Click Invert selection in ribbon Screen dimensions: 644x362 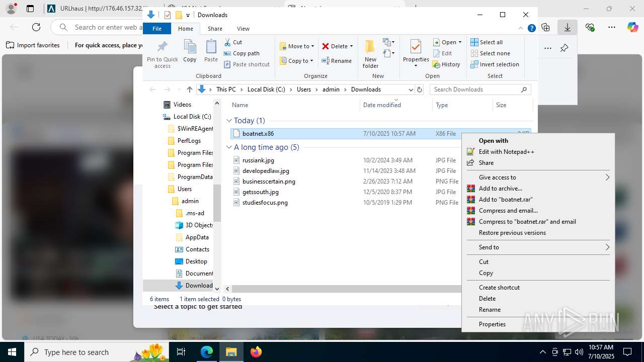[495, 64]
